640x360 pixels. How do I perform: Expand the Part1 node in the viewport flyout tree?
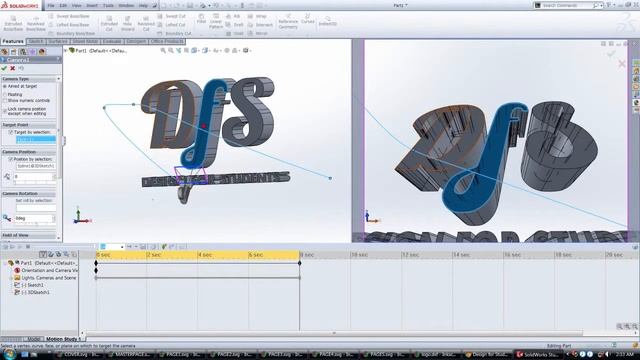pos(65,51)
